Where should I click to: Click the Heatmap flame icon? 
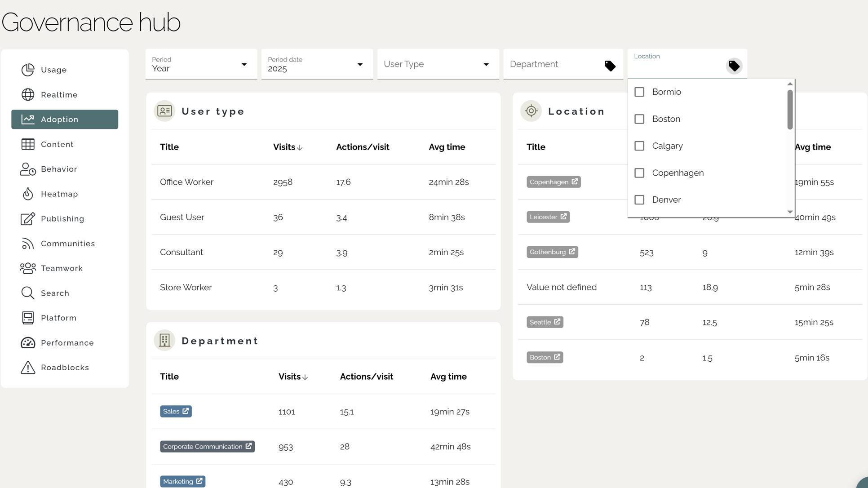pos(28,194)
